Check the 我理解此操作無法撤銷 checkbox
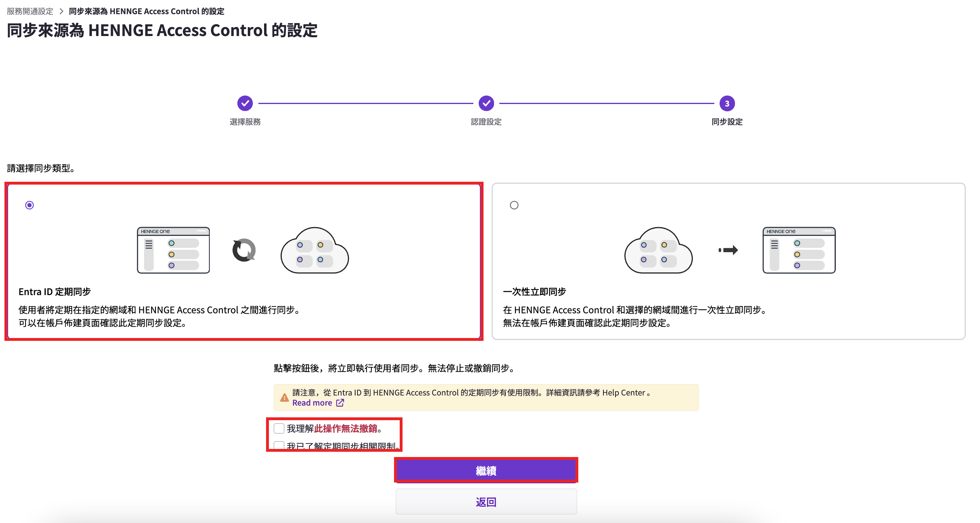This screenshot has width=980, height=523. pyautogui.click(x=279, y=428)
